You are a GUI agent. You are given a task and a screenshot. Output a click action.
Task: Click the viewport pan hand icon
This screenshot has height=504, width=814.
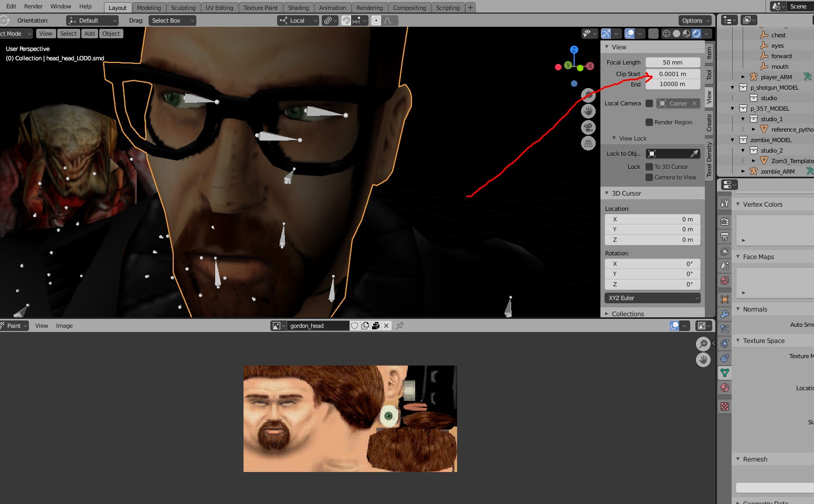588,111
